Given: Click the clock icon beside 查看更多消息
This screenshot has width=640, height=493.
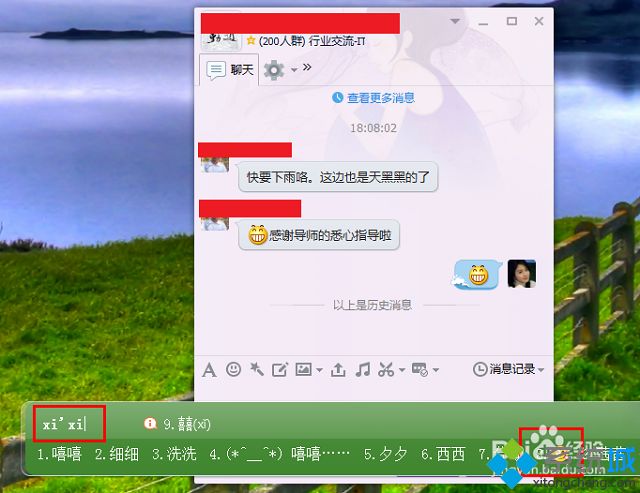Looking at the screenshot, I should [x=338, y=98].
